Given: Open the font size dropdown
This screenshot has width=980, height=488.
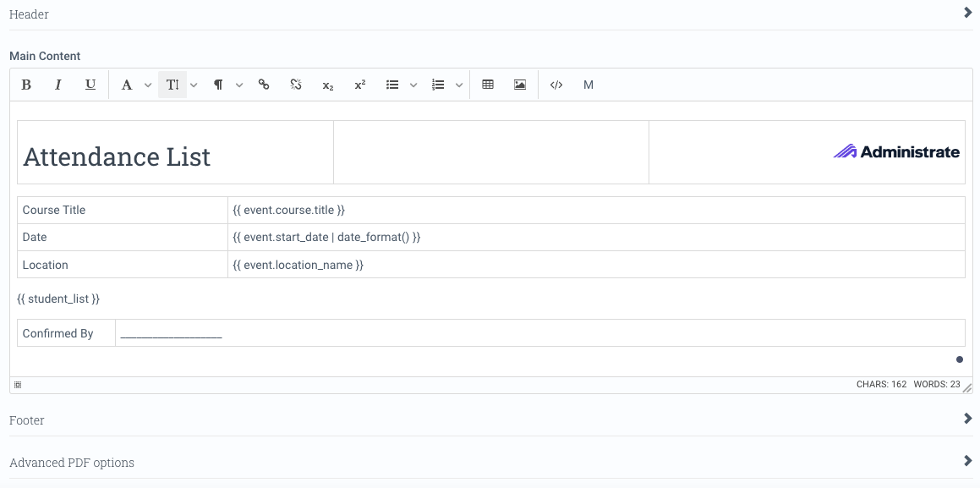Looking at the screenshot, I should (194, 85).
